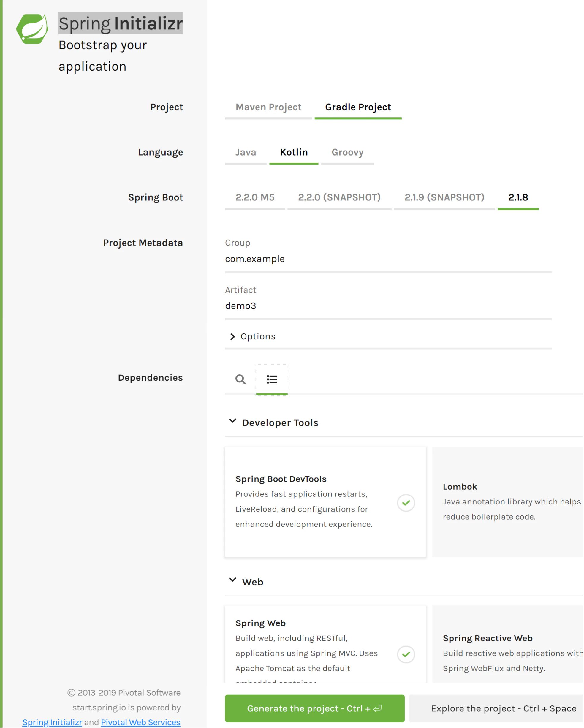Choose Groovy as the language

pyautogui.click(x=347, y=153)
